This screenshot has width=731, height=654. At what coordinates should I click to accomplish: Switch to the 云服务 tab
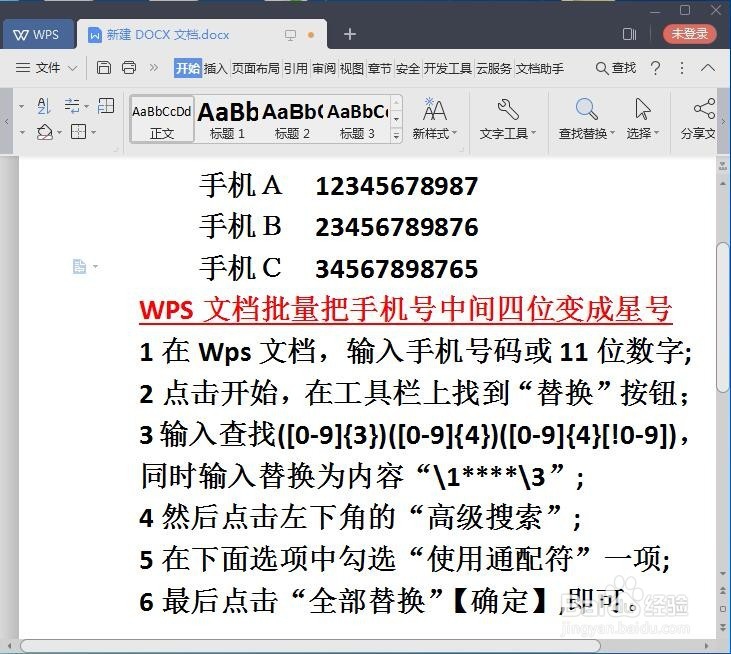pos(494,69)
